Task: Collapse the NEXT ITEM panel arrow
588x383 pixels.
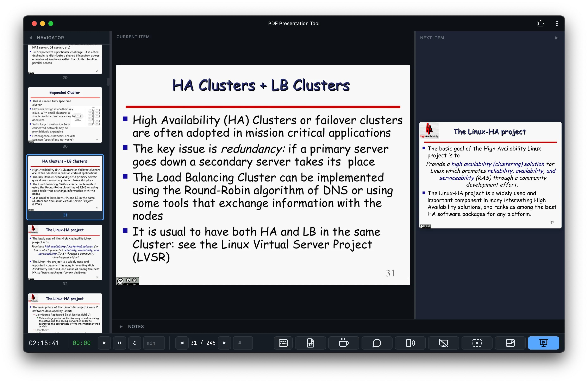Action: [x=556, y=38]
